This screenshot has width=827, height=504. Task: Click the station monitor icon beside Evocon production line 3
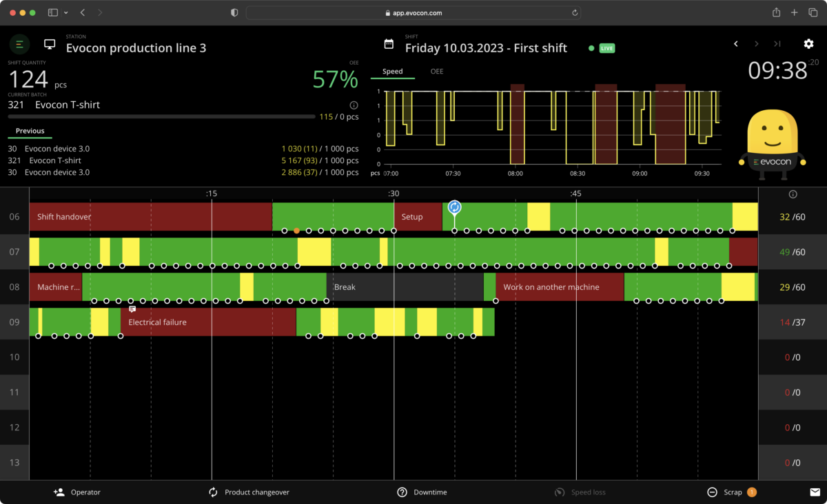(49, 43)
